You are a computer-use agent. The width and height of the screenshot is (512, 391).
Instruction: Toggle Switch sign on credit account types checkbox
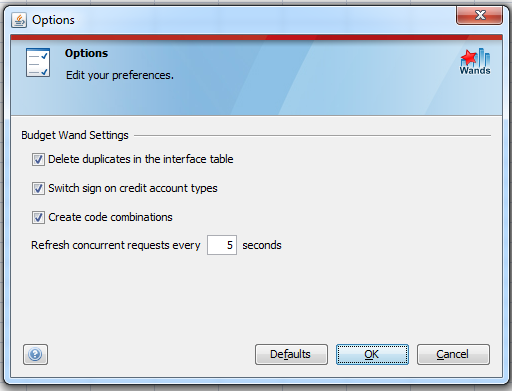pos(38,188)
